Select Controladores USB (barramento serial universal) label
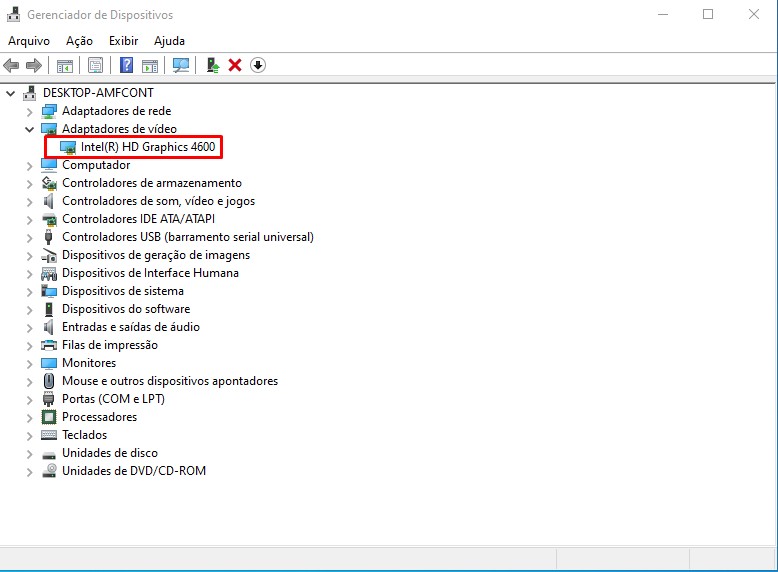This screenshot has height=572, width=778. 188,237
